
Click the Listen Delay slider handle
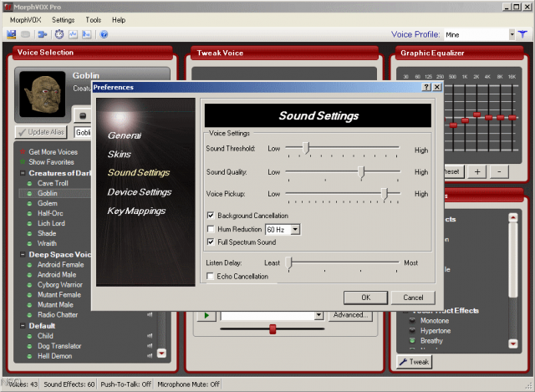[289, 263]
